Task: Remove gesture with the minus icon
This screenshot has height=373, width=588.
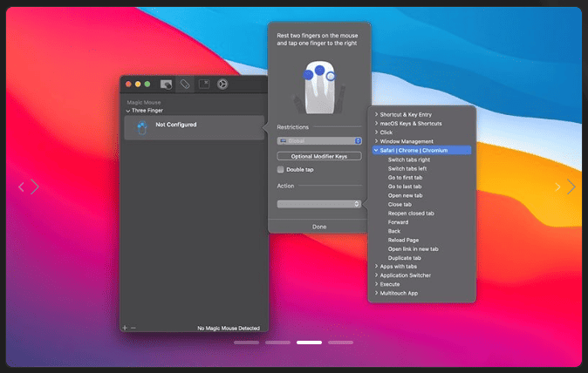Action: pos(133,328)
